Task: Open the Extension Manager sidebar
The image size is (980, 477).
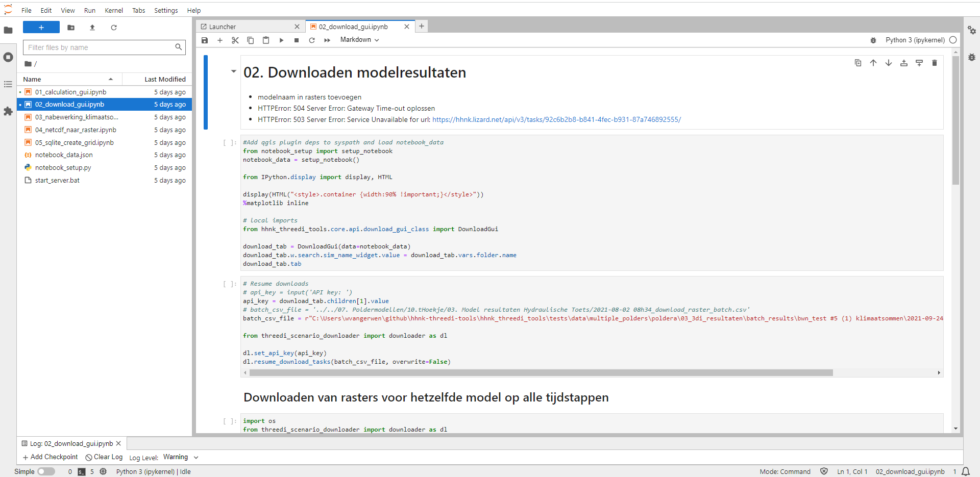Action: pyautogui.click(x=8, y=111)
